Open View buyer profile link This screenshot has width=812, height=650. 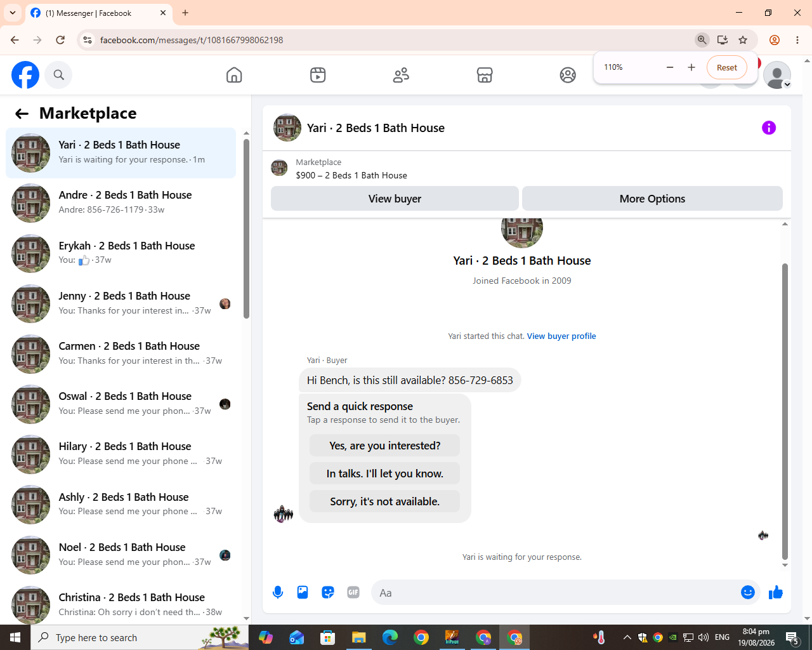click(561, 336)
